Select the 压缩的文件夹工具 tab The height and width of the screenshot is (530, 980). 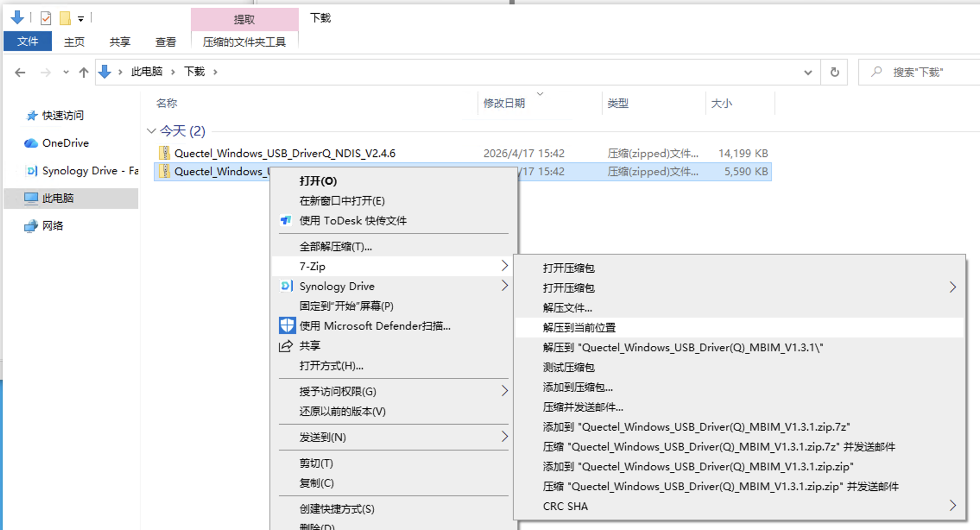point(244,42)
